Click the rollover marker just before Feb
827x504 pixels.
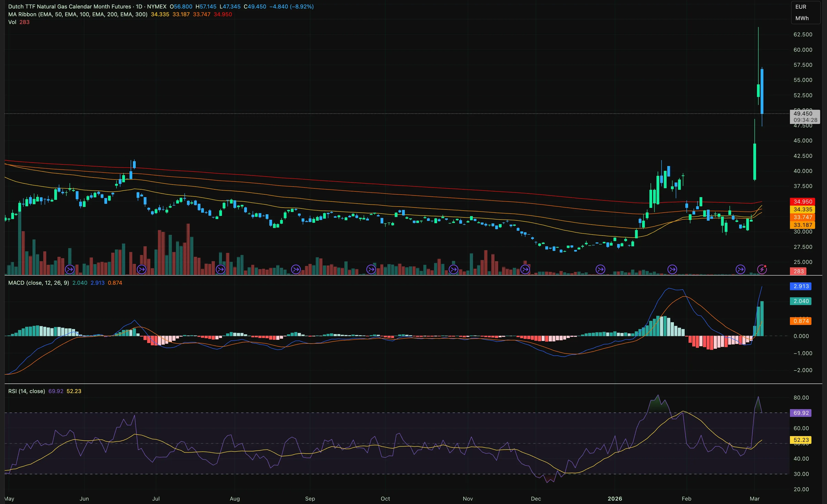tap(672, 269)
